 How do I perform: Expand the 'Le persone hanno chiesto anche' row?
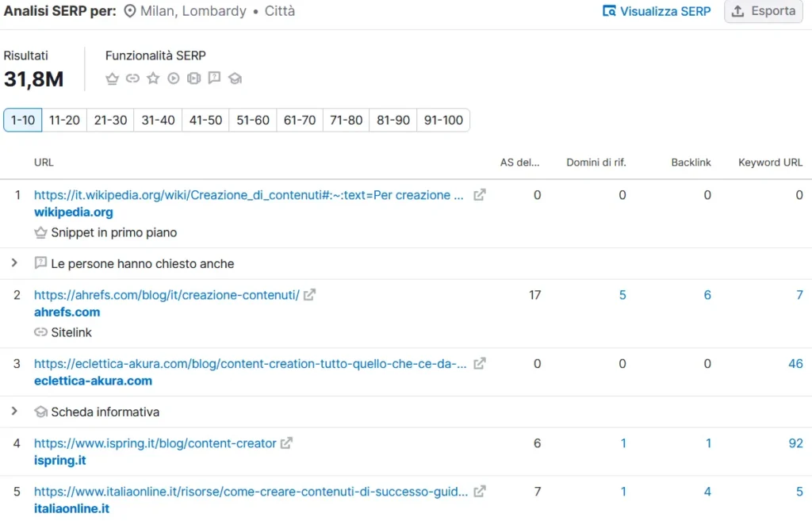point(14,262)
